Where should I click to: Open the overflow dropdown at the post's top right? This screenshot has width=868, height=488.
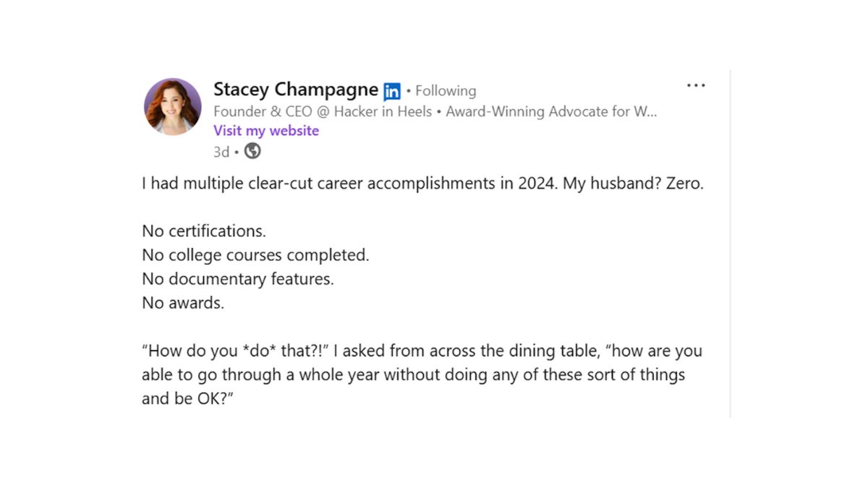coord(696,85)
